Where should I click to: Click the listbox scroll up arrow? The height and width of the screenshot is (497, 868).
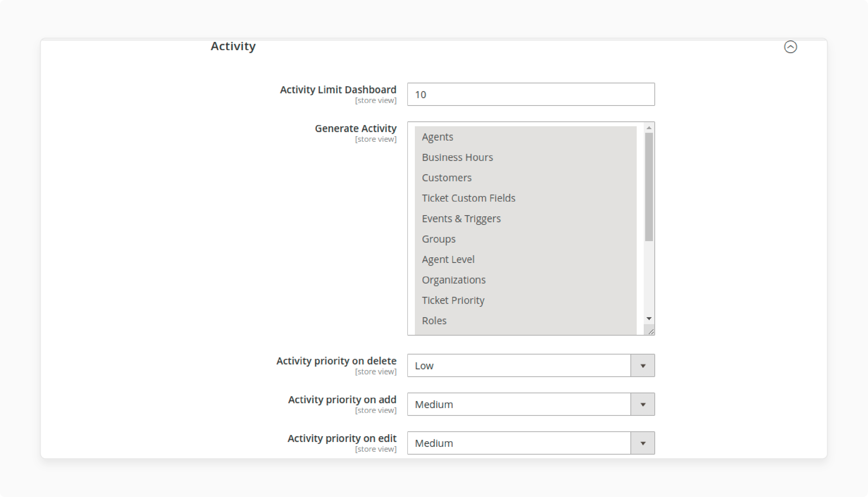649,128
